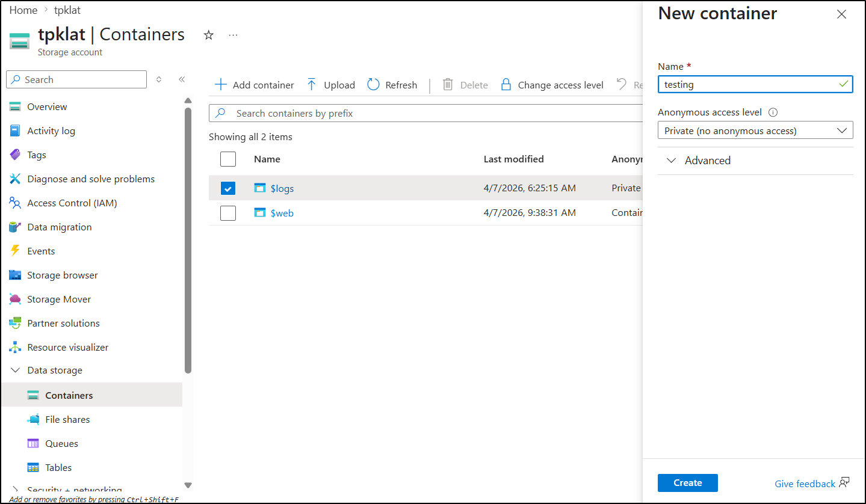
Task: Click Change access level lock icon
Action: click(506, 85)
